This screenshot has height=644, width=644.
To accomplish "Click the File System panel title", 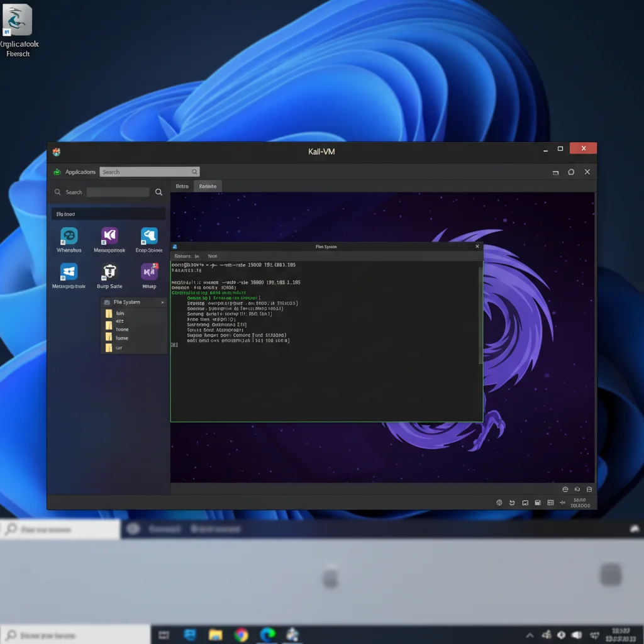I will pos(127,302).
